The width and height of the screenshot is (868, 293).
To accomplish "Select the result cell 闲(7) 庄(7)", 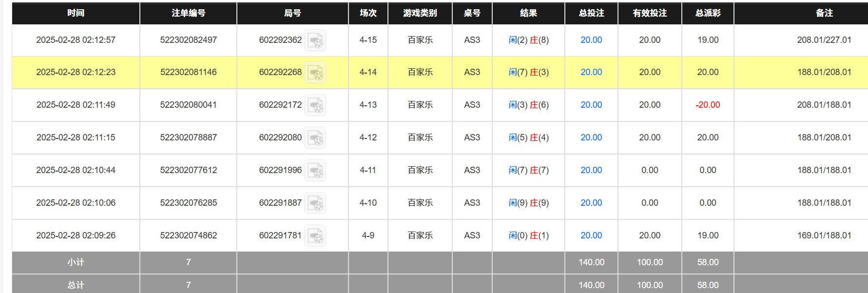I will tap(528, 170).
